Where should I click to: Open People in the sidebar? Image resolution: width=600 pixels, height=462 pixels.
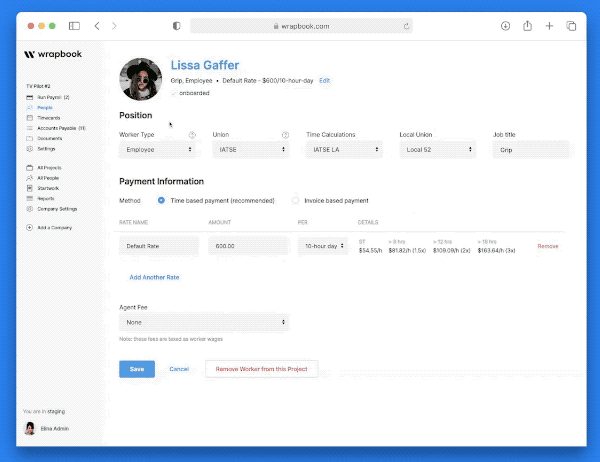point(45,108)
